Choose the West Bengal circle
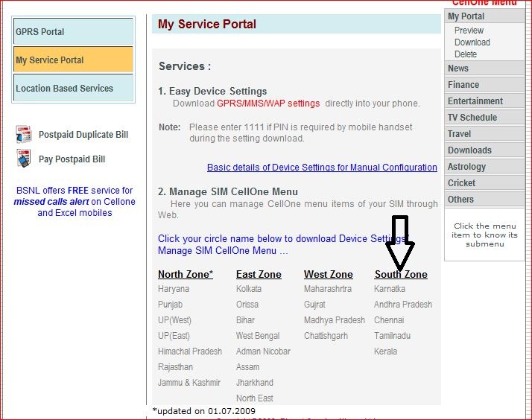532x420 pixels. tap(258, 336)
